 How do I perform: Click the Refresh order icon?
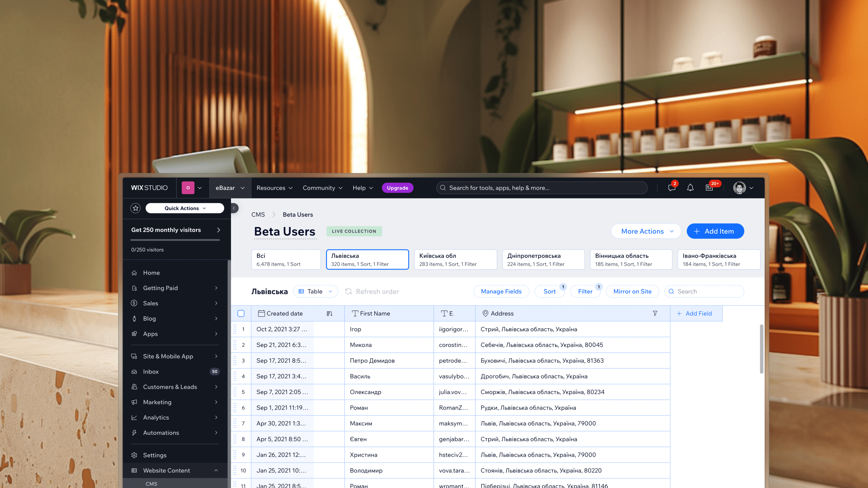(x=348, y=291)
